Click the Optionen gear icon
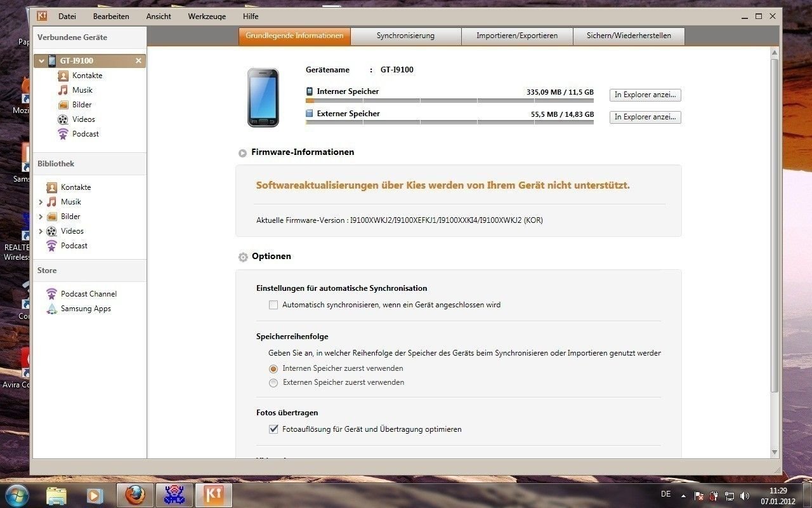 tap(243, 257)
